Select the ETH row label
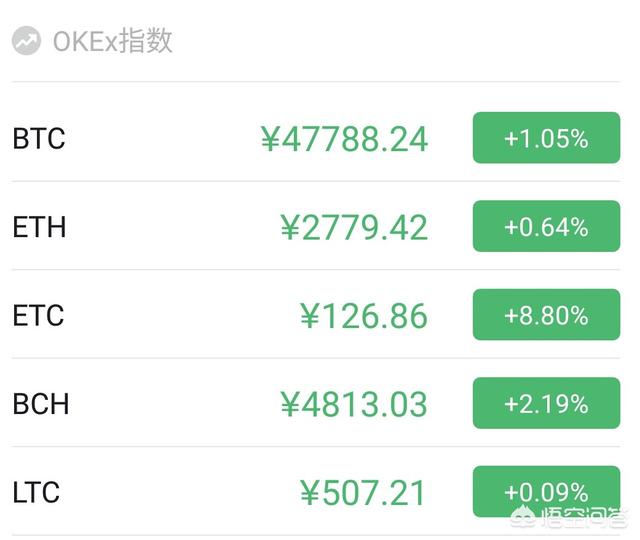The image size is (640, 540). pyautogui.click(x=39, y=227)
